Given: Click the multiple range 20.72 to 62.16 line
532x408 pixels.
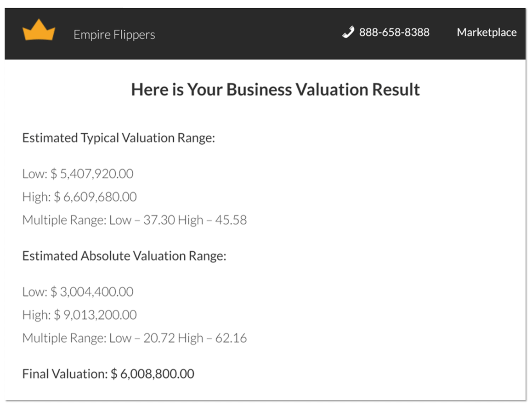Looking at the screenshot, I should (x=135, y=338).
